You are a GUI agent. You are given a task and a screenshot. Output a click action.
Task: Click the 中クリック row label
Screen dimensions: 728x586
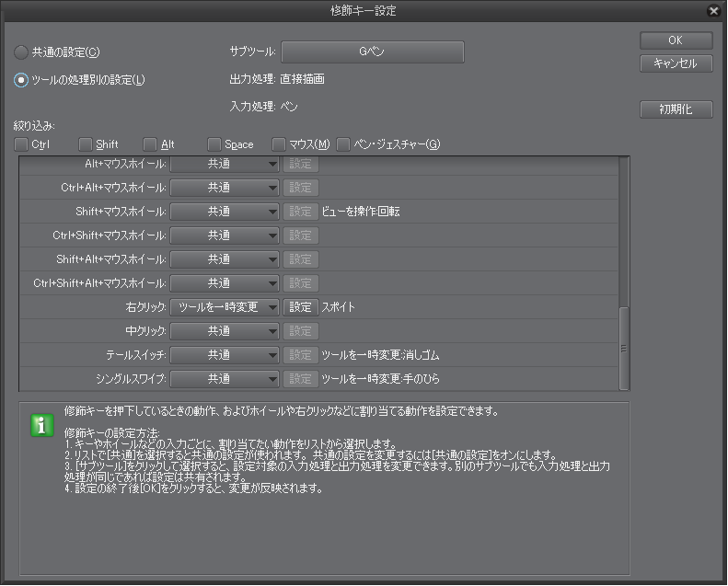point(145,331)
